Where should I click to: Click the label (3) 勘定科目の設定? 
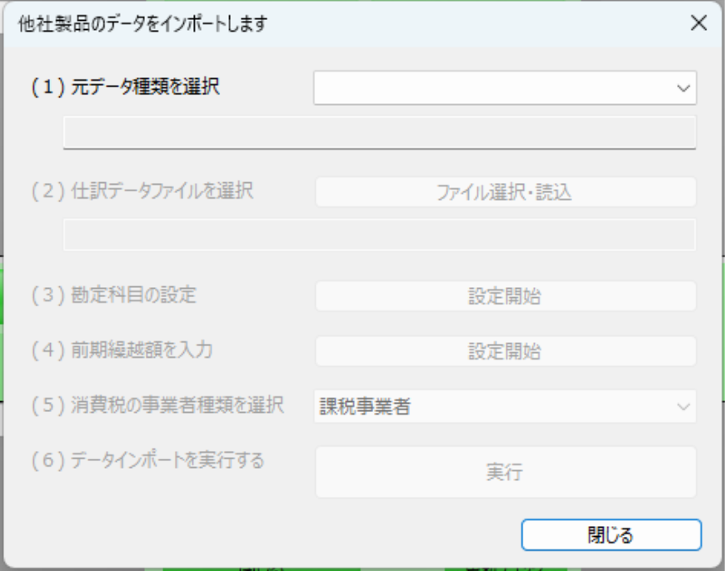click(x=114, y=295)
